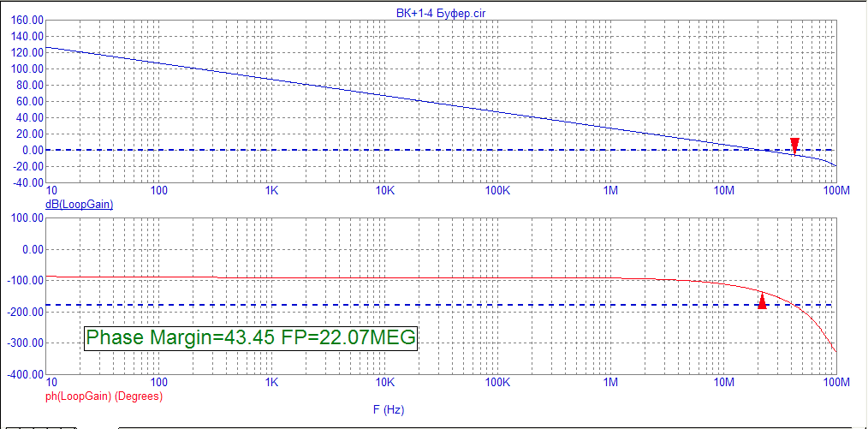The image size is (868, 429).
Task: Click the 80.00 tick on the gain axis
Action: coord(30,86)
